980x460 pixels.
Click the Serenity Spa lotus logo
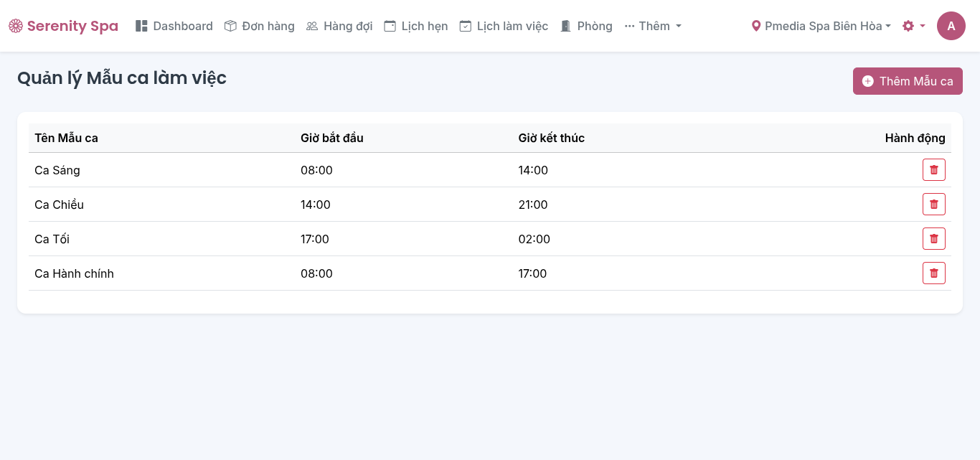click(16, 27)
